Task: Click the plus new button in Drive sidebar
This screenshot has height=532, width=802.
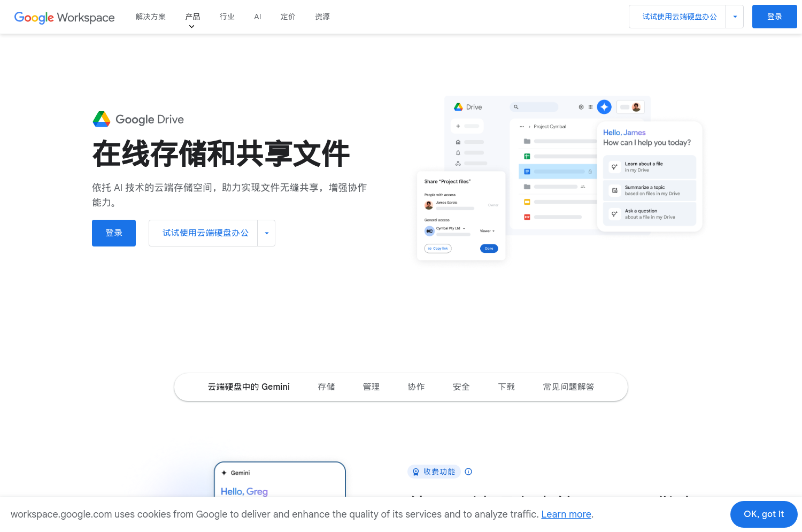Action: [x=458, y=126]
